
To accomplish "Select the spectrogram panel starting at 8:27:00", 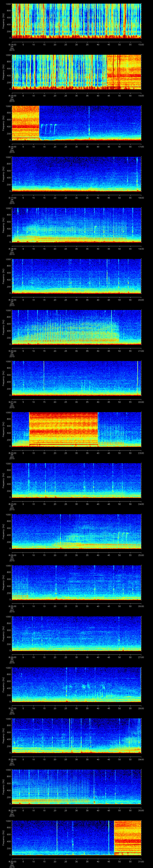I will (76, 685).
